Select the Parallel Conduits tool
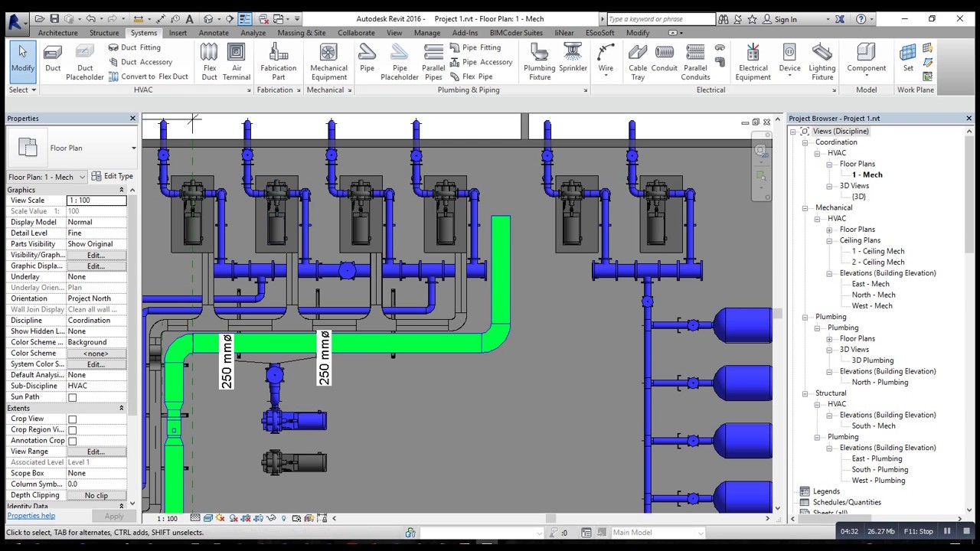 click(x=695, y=61)
